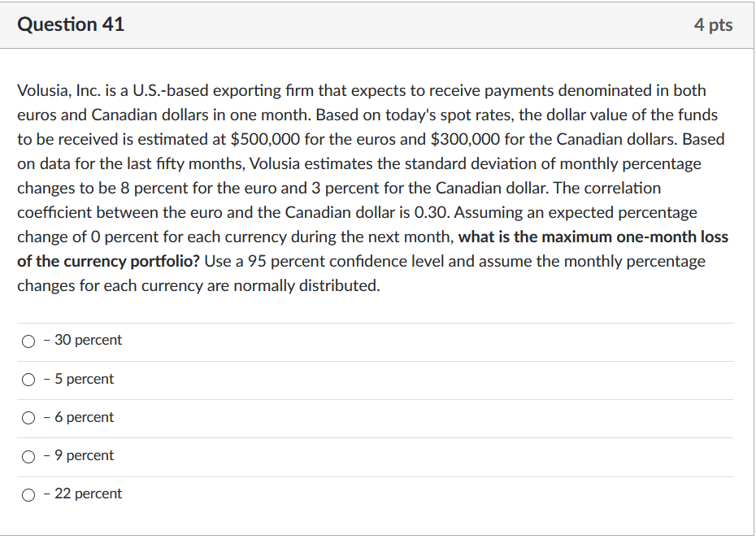Click the divider below the question text
Image resolution: width=756 pixels, height=539 pixels.
coord(378,320)
